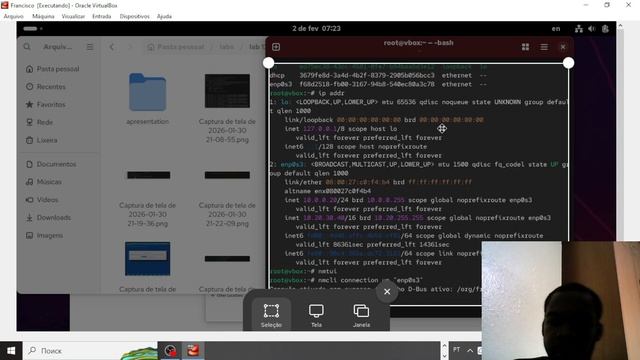Open the GNOME clock 2 de fev 07:23
The width and height of the screenshot is (640, 360).
tap(316, 29)
